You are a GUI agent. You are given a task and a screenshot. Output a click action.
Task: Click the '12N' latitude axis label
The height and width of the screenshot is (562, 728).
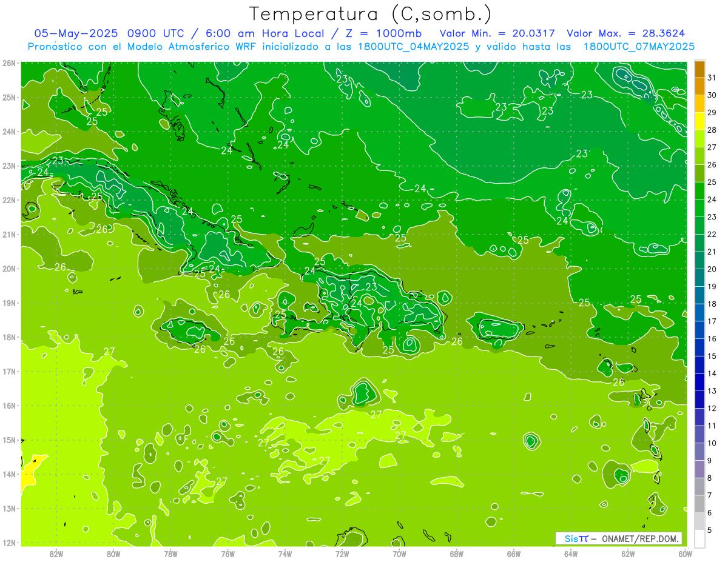[9, 543]
